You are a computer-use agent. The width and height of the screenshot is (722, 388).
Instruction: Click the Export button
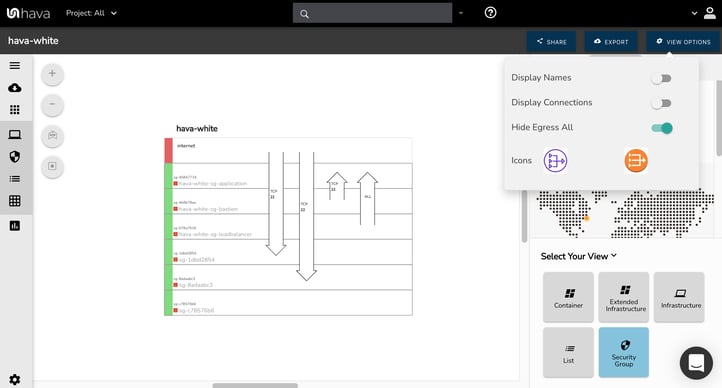pos(611,41)
